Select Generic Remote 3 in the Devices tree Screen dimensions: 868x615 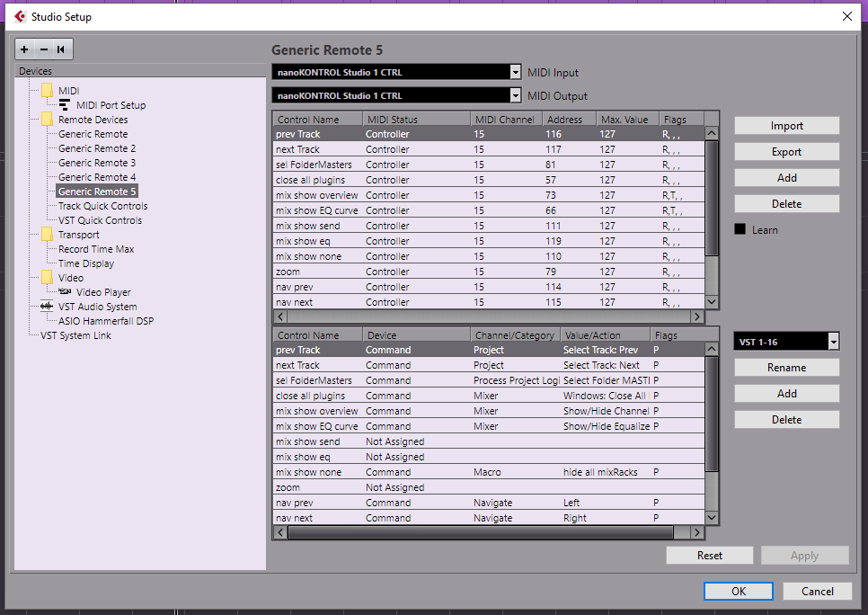96,162
